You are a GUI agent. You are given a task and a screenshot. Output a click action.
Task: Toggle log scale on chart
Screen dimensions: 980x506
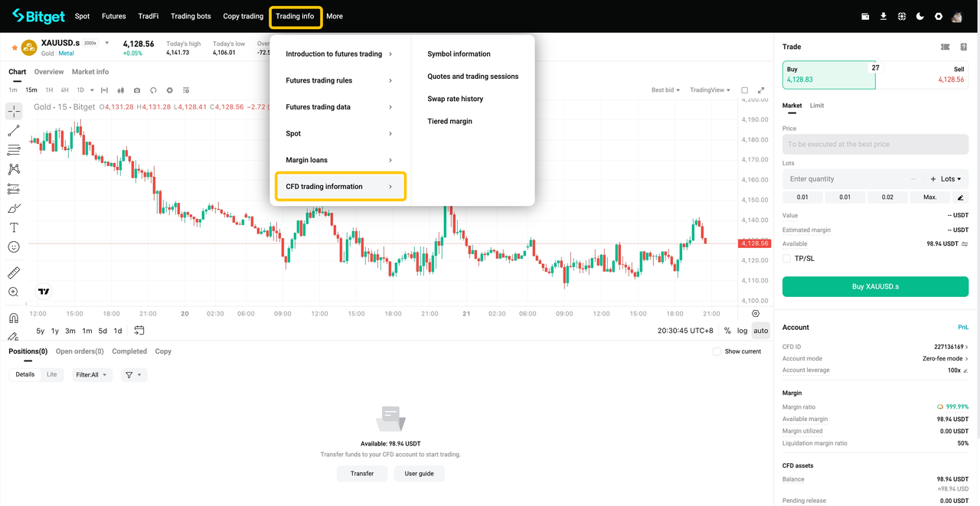(743, 331)
